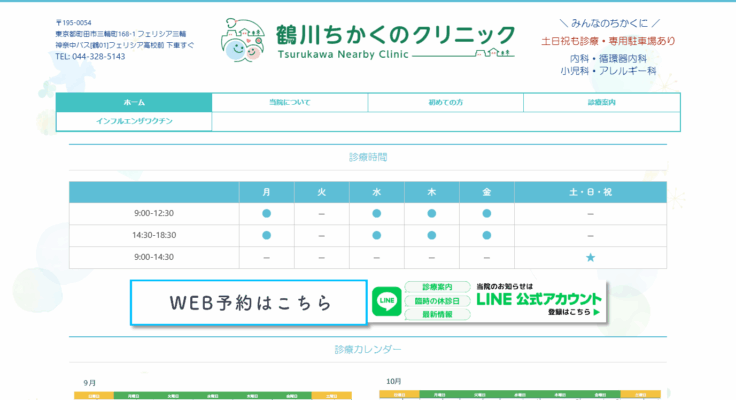Click the 9:00-14:30 time row label
This screenshot has height=400, width=736.
pyautogui.click(x=154, y=257)
